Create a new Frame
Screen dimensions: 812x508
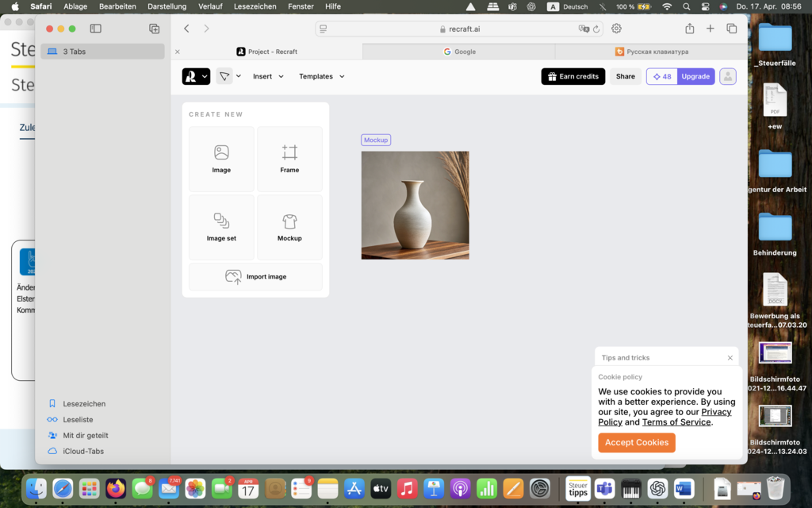[289, 159]
